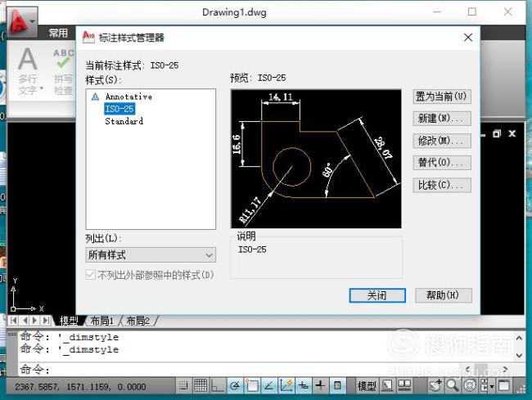Click 替代(O)... button
The image size is (532, 400).
pos(442,163)
